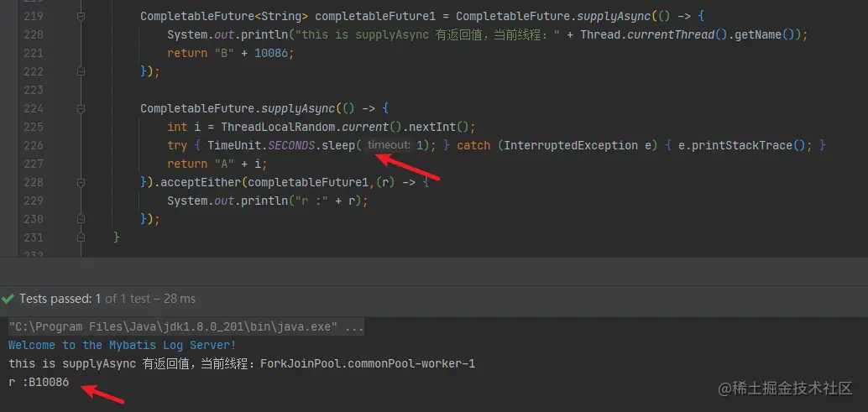Click line number 225 in the gutter

[x=34, y=127]
